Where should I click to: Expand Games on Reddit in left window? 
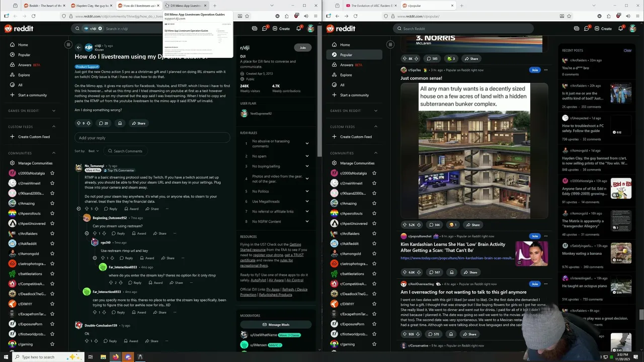[x=54, y=111]
